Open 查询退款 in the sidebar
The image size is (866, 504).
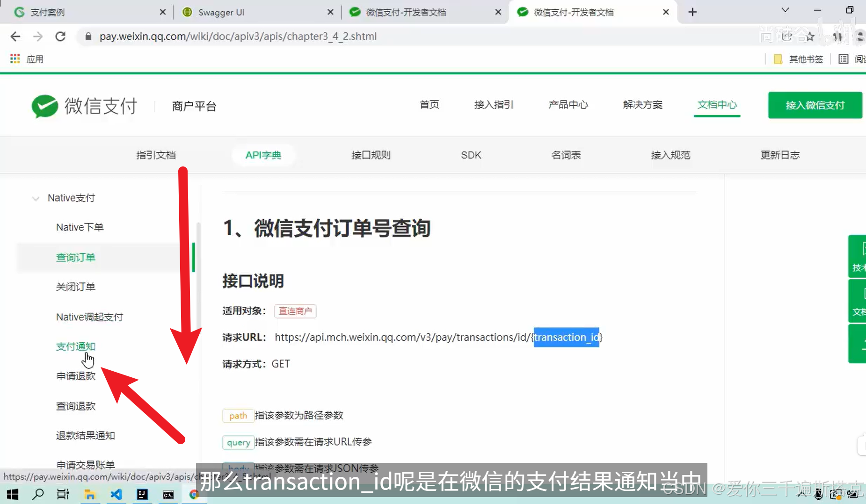[x=76, y=406]
